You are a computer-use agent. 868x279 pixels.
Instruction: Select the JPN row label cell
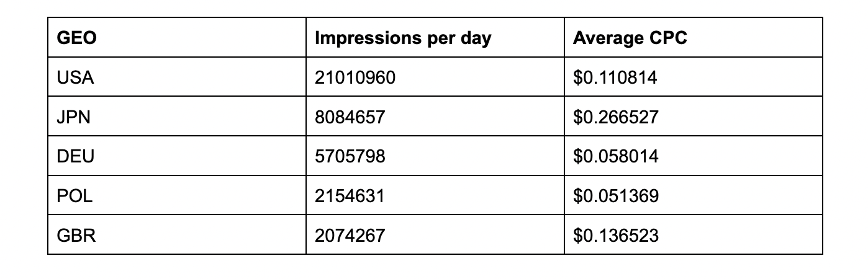[73, 117]
